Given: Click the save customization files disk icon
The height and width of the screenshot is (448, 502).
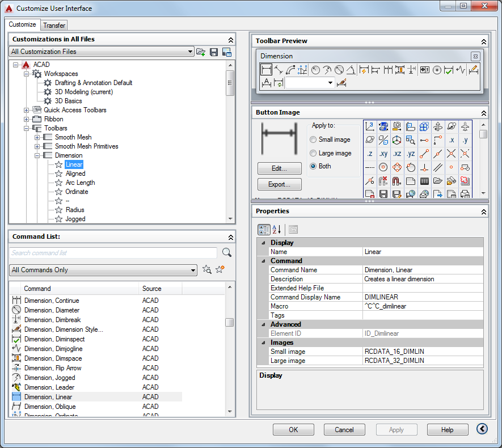Looking at the screenshot, I should click(x=213, y=52).
